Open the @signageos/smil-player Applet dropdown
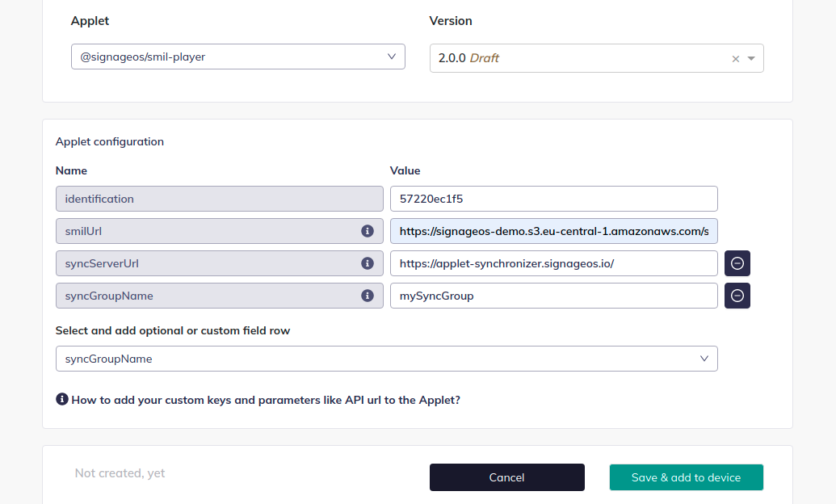836x504 pixels. coord(237,56)
